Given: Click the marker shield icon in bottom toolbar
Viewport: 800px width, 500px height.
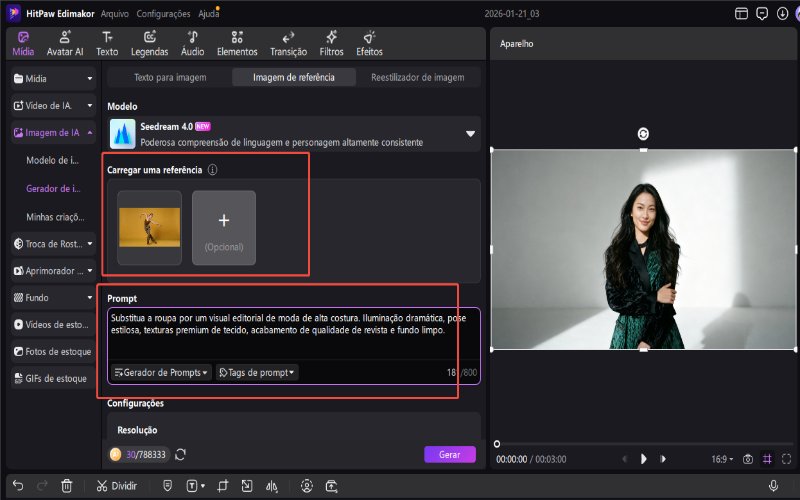Looking at the screenshot, I should tap(167, 486).
